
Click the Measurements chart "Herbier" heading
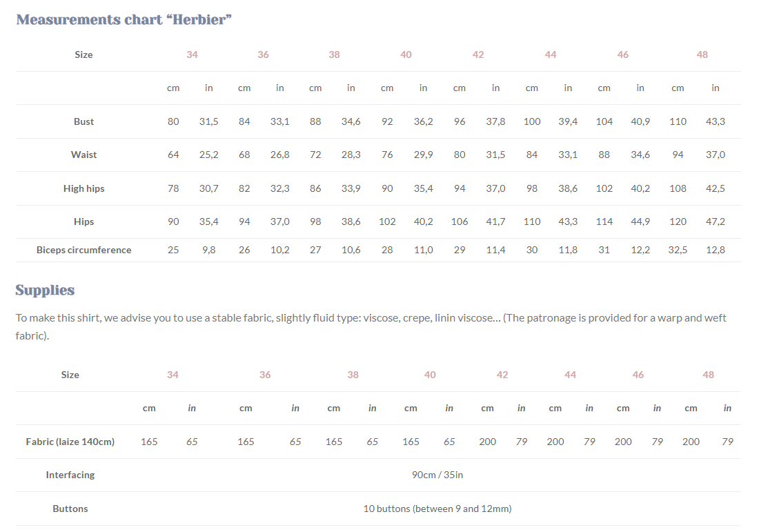124,19
